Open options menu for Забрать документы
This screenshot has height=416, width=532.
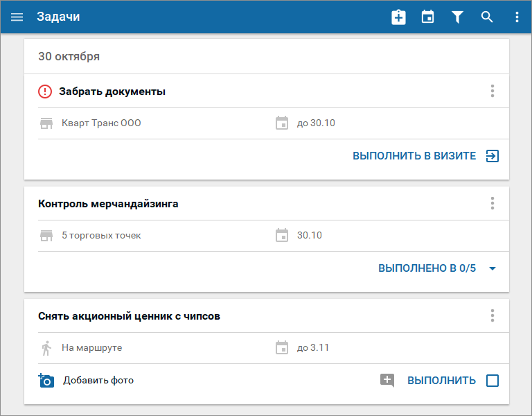pos(493,91)
